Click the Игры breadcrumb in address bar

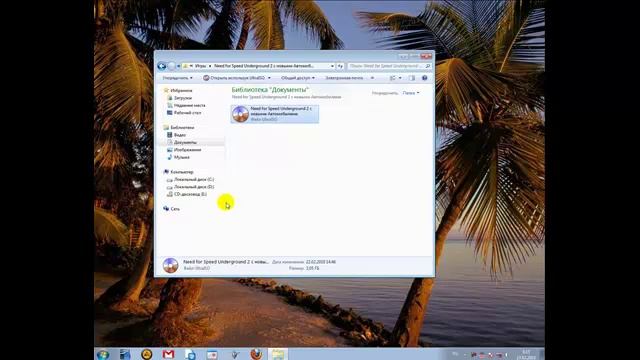pyautogui.click(x=200, y=66)
